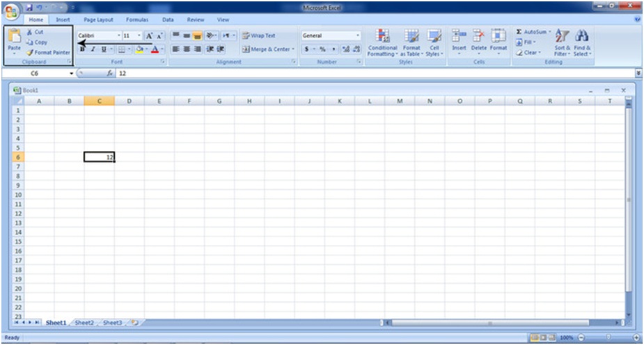
Task: Click the Merge & Center button
Action: (x=267, y=49)
